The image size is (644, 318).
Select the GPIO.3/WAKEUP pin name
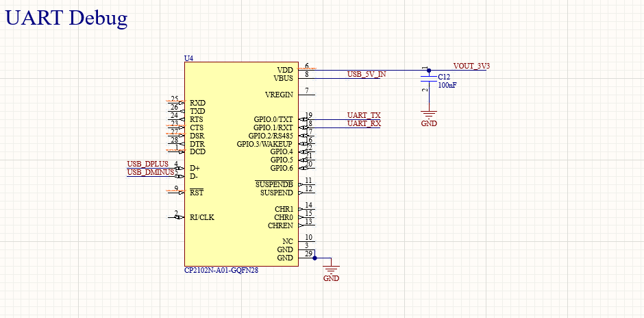[x=264, y=144]
